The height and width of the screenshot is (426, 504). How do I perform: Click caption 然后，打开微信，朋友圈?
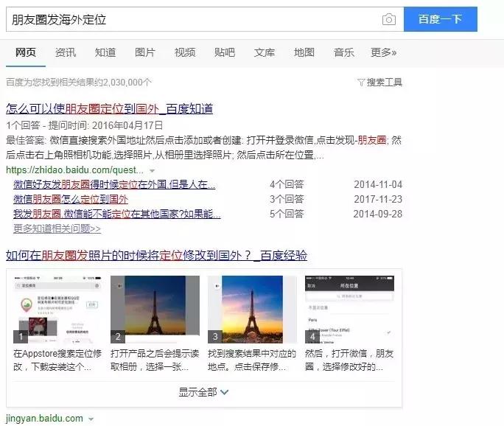(350, 360)
